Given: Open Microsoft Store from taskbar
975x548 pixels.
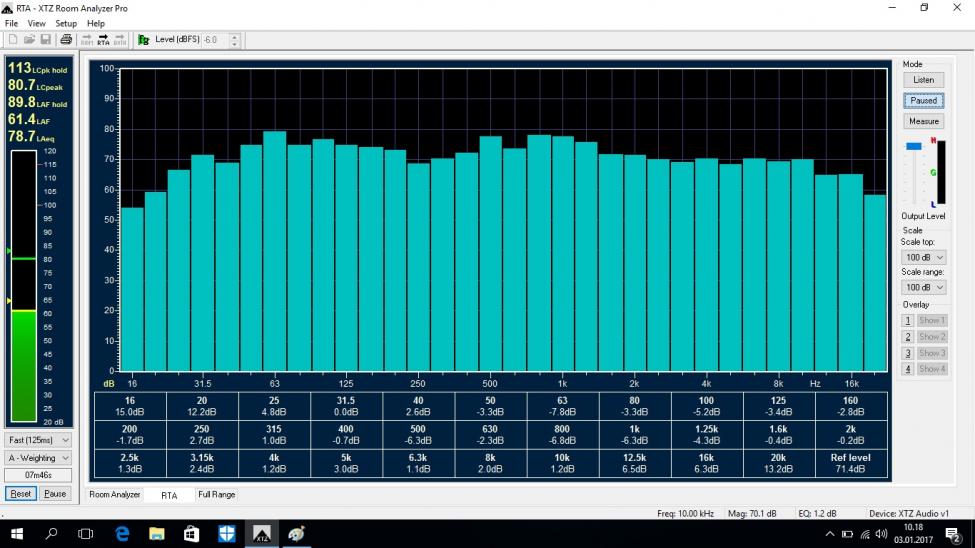Looking at the screenshot, I should (192, 534).
